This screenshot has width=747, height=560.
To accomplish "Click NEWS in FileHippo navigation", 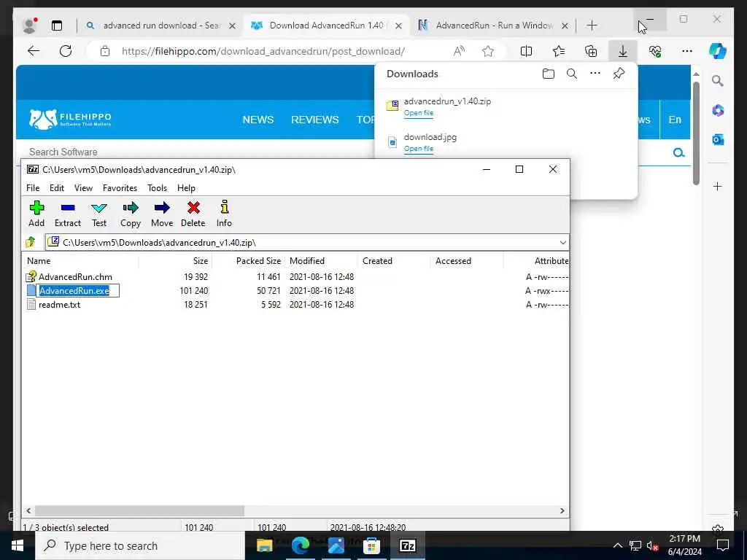I will (258, 120).
